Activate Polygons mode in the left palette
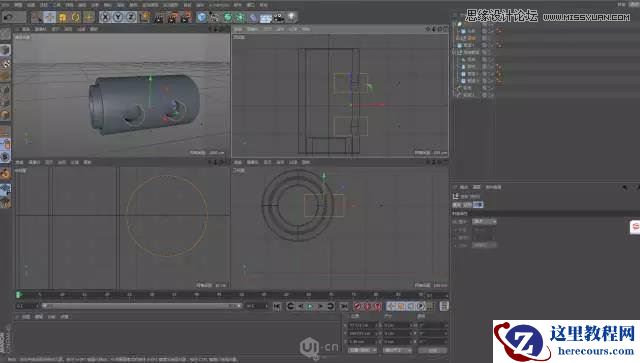 5,116
